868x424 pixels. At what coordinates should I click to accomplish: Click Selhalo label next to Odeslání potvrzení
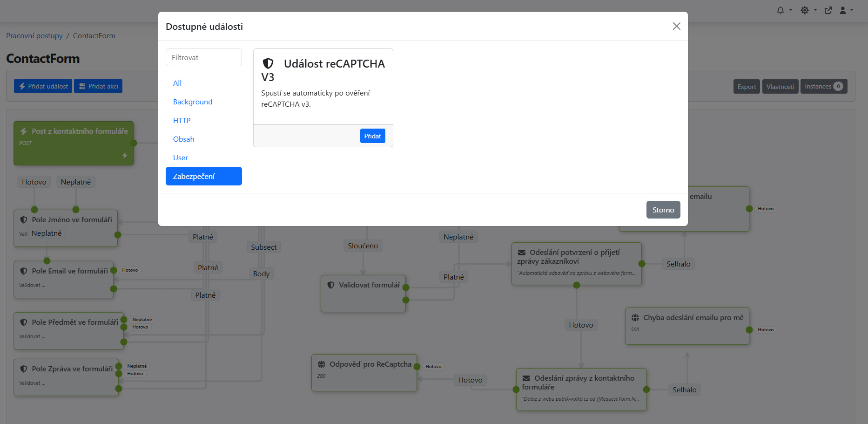(x=679, y=264)
